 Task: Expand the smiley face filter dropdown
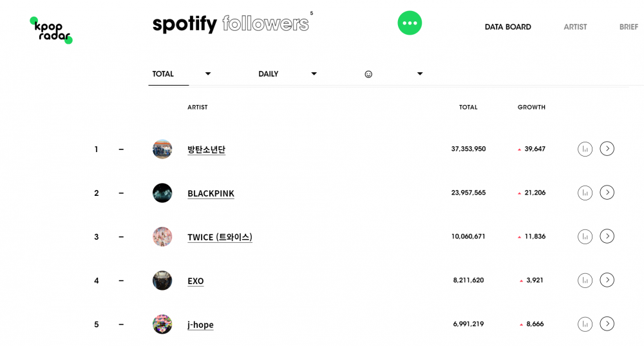[x=393, y=74]
